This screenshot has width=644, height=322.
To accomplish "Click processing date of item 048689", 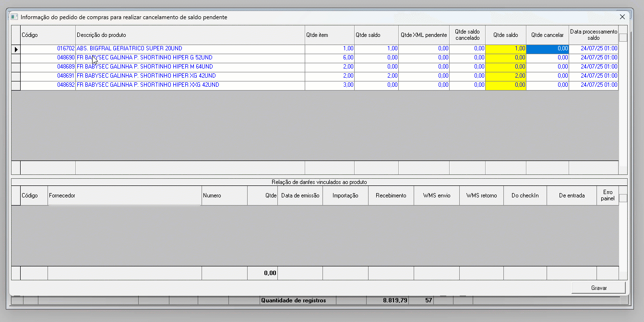I will (x=594, y=67).
